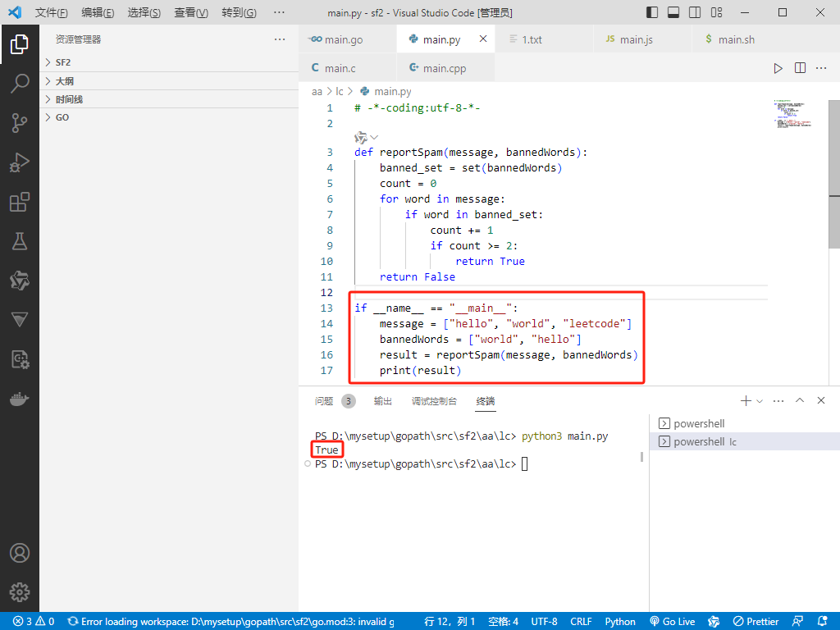Viewport: 840px width, 630px height.
Task: Open Run and Debug view
Action: click(x=20, y=162)
